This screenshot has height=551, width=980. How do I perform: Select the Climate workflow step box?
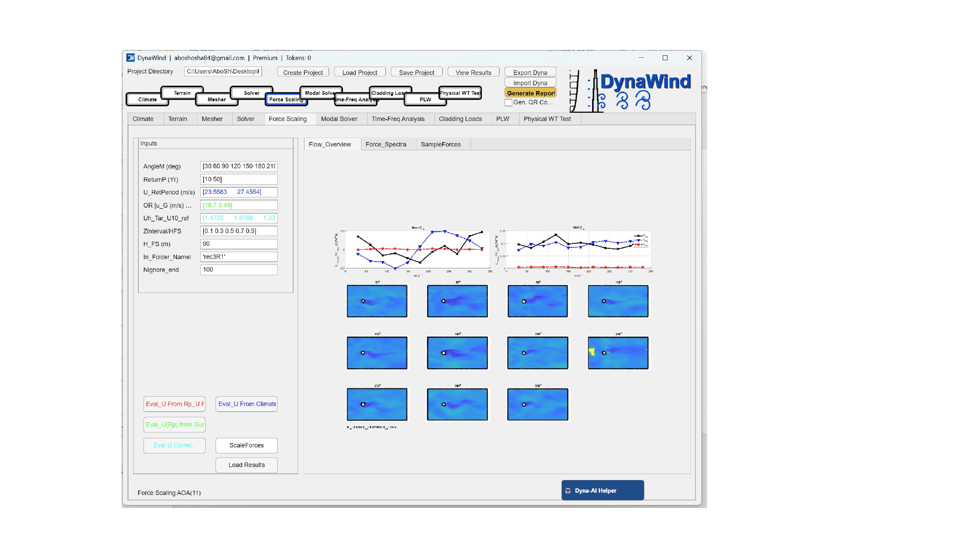point(147,99)
